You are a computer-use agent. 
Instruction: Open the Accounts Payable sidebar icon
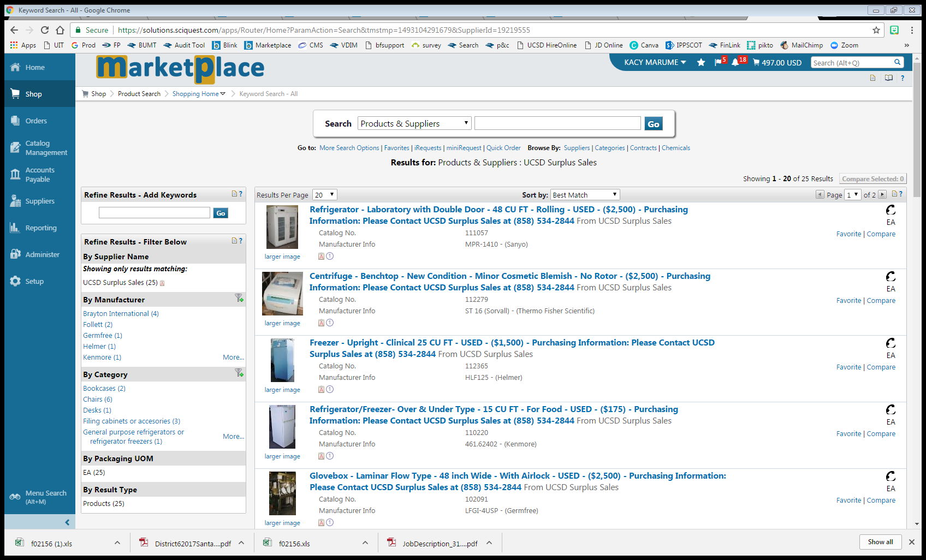(15, 174)
